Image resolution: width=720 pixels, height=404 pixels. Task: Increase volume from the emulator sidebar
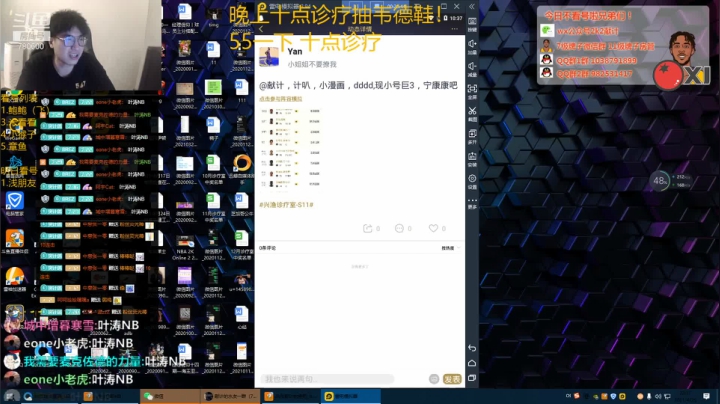(x=472, y=46)
